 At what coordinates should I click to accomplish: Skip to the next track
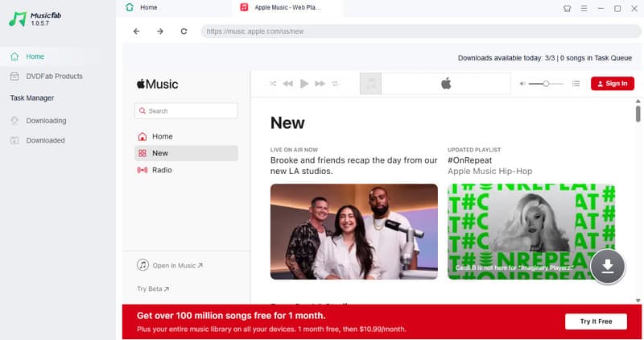(x=320, y=84)
